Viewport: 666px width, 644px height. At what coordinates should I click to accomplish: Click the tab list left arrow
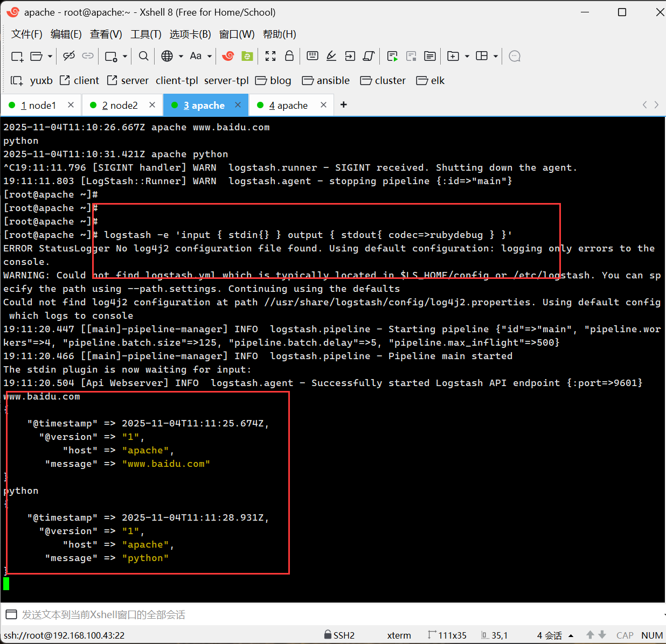pyautogui.click(x=644, y=104)
